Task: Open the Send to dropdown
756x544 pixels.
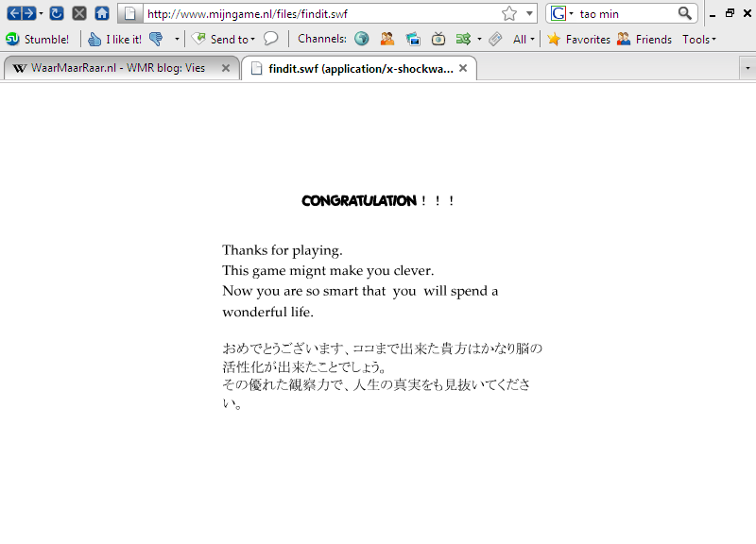Action: click(225, 39)
